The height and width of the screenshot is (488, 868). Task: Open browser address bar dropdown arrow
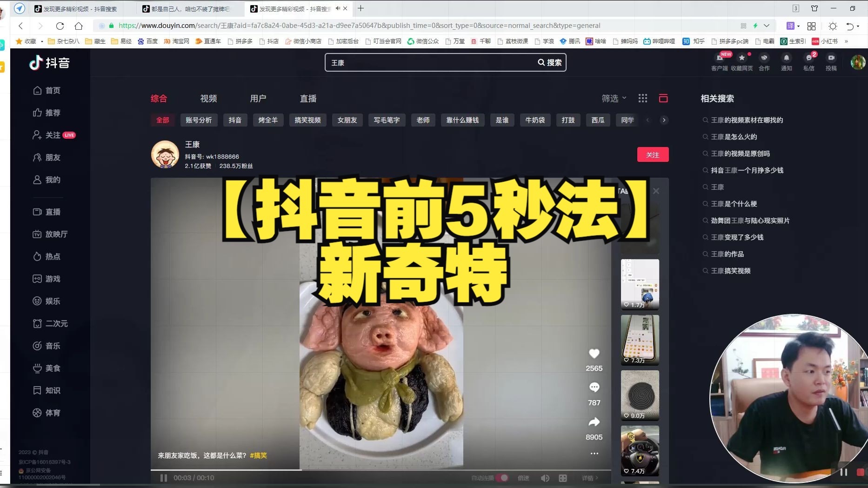point(767,26)
